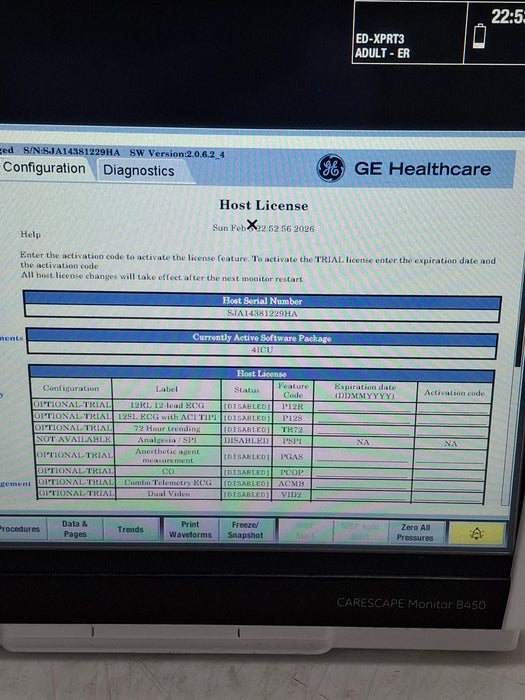
Task: Click activation code field for CO row
Action: (449, 473)
